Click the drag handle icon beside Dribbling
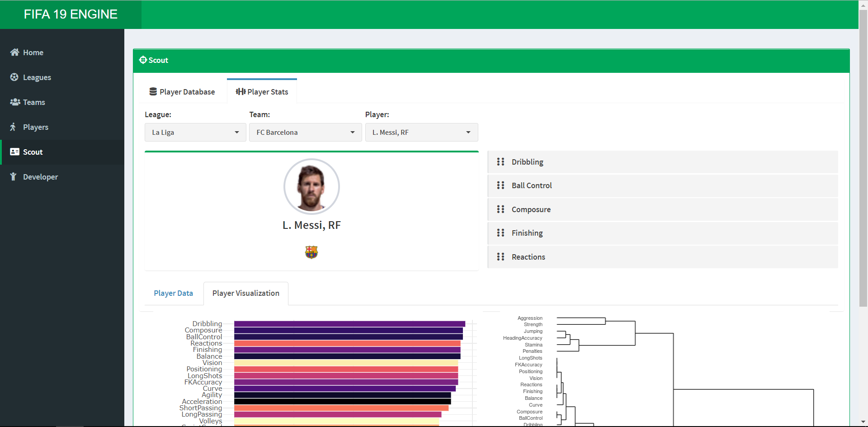This screenshot has height=427, width=868. pos(500,162)
